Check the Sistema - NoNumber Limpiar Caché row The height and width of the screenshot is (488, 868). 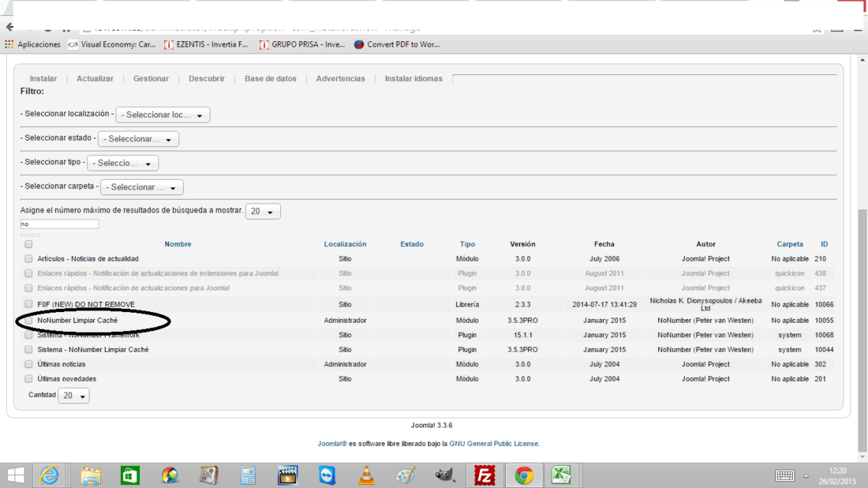point(28,350)
